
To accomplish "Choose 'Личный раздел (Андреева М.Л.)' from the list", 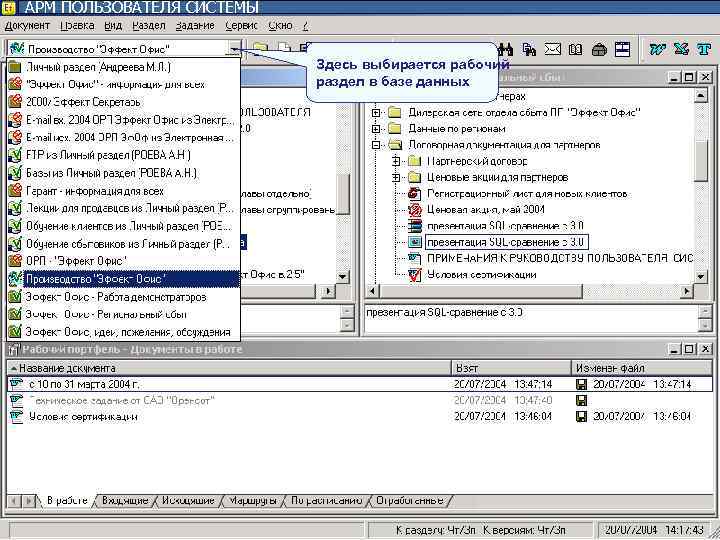I will tap(123, 67).
